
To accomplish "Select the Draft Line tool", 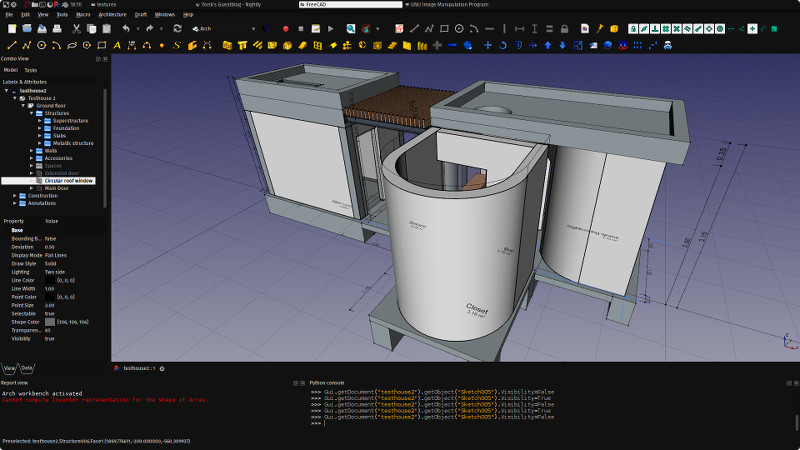I will tap(11, 45).
